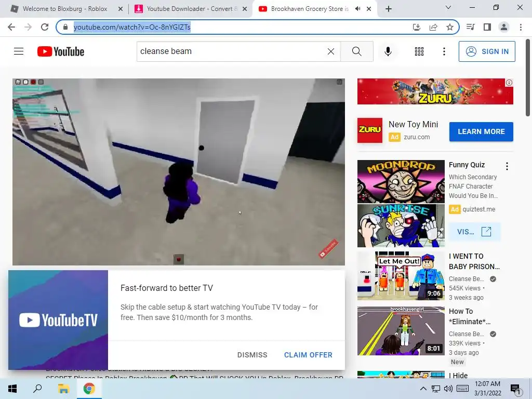Image resolution: width=532 pixels, height=399 pixels.
Task: Open options menu for Funny Quiz ad
Action: click(507, 166)
